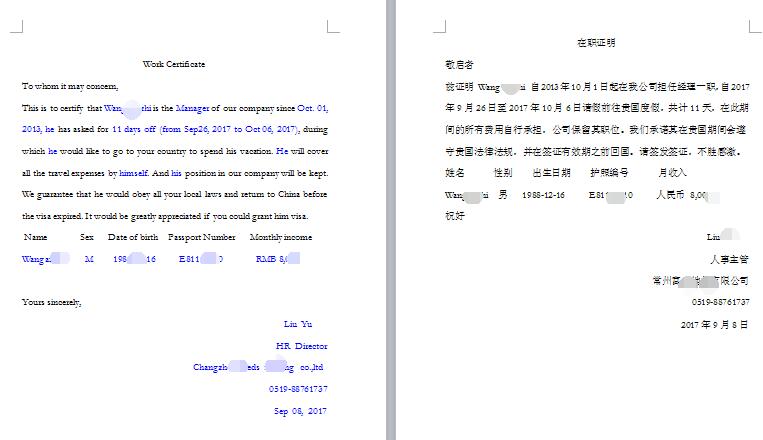763x440 pixels.
Task: Click 'Yours sincerely,' closing line
Action: click(52, 302)
